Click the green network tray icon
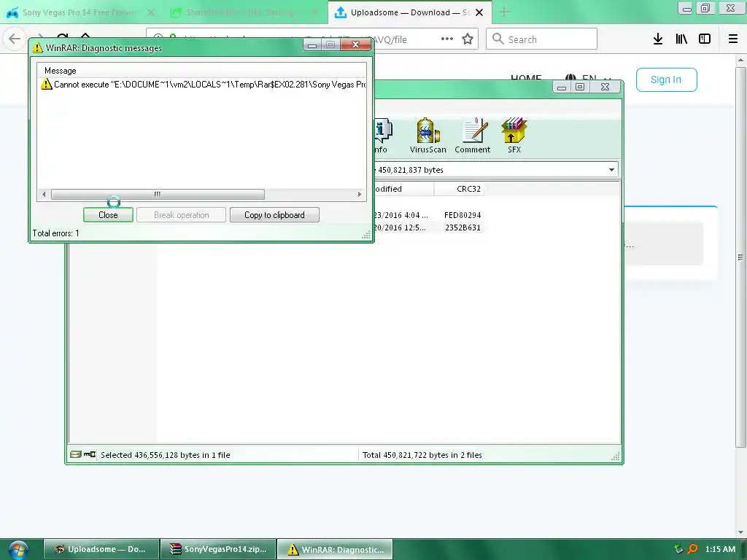The width and height of the screenshot is (747, 560). click(678, 549)
